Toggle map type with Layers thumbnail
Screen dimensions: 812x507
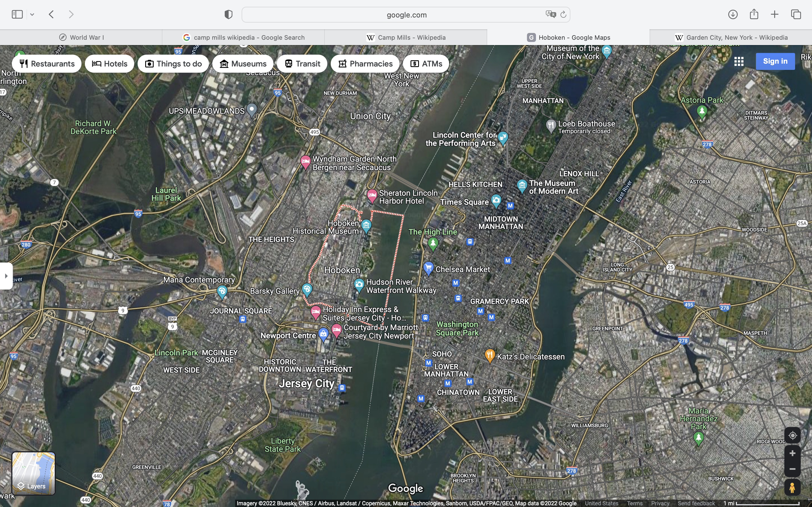pyautogui.click(x=33, y=473)
